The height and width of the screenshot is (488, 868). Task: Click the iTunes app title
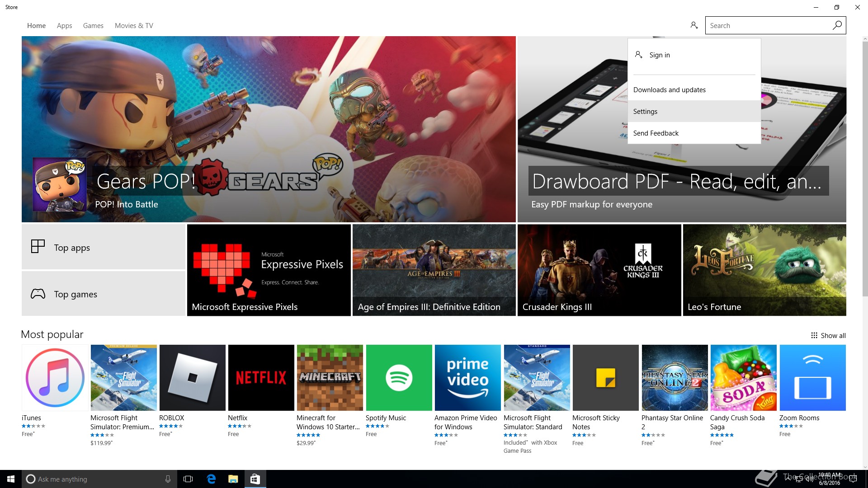click(x=31, y=418)
